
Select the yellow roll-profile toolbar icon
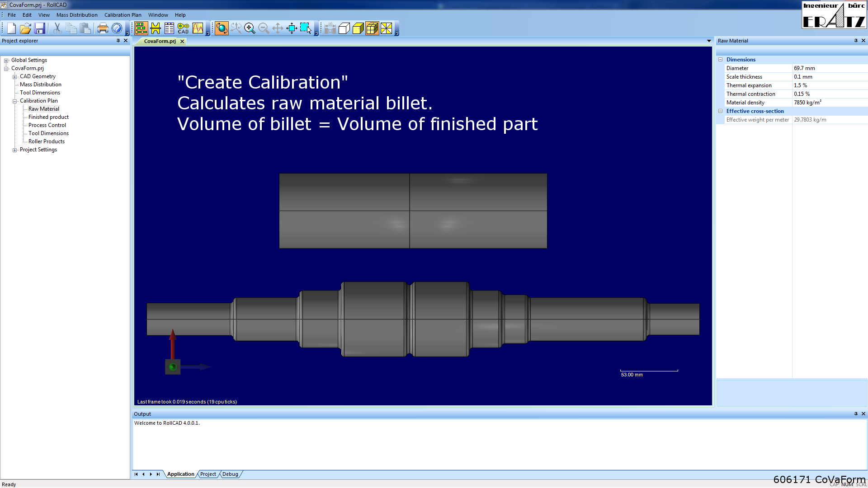(156, 28)
